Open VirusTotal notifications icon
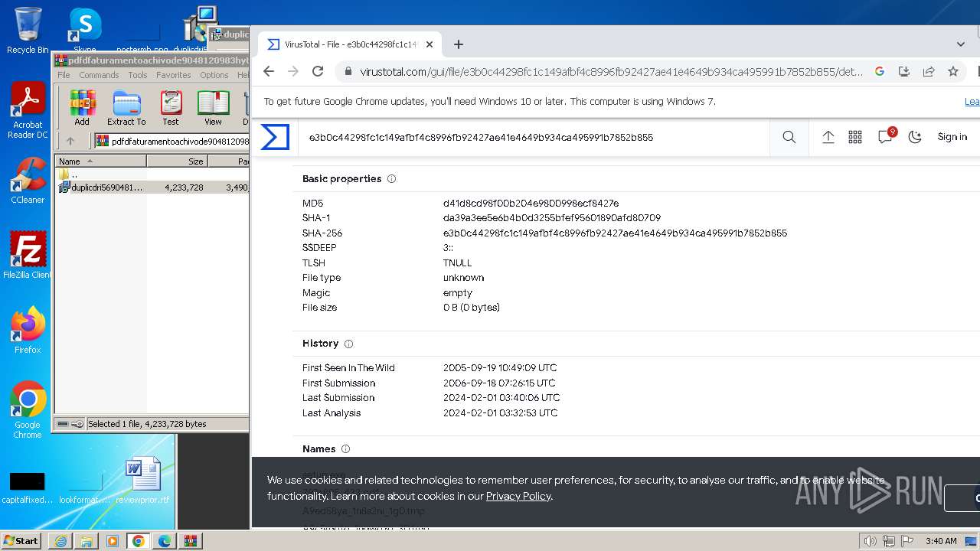The width and height of the screenshot is (980, 551). 886,136
